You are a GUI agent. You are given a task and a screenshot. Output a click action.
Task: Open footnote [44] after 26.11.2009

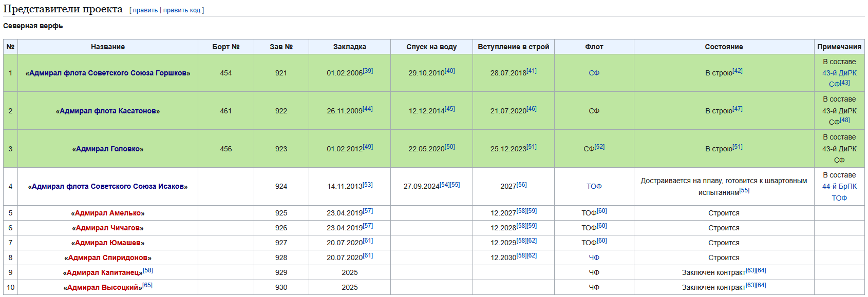point(368,109)
